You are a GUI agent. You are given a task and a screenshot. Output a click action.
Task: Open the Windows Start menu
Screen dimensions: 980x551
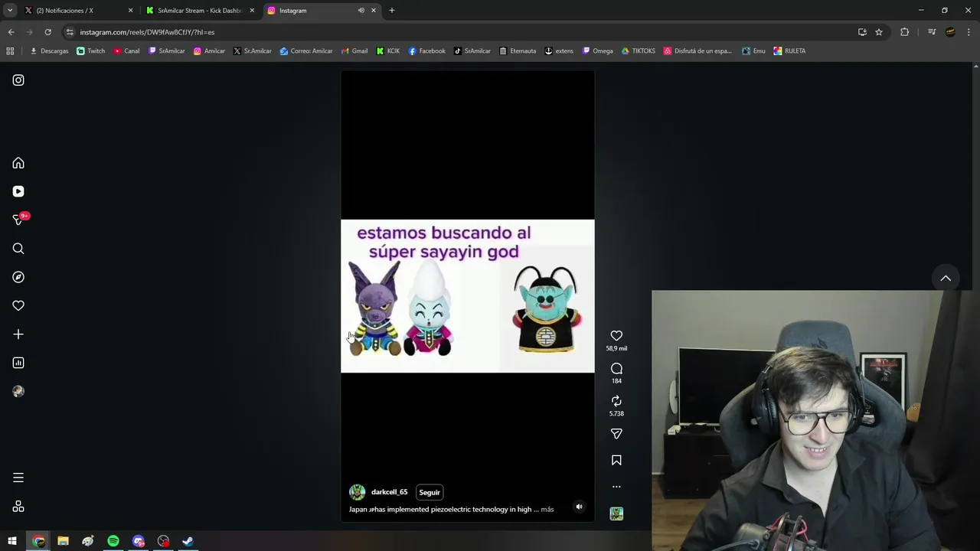point(12,541)
